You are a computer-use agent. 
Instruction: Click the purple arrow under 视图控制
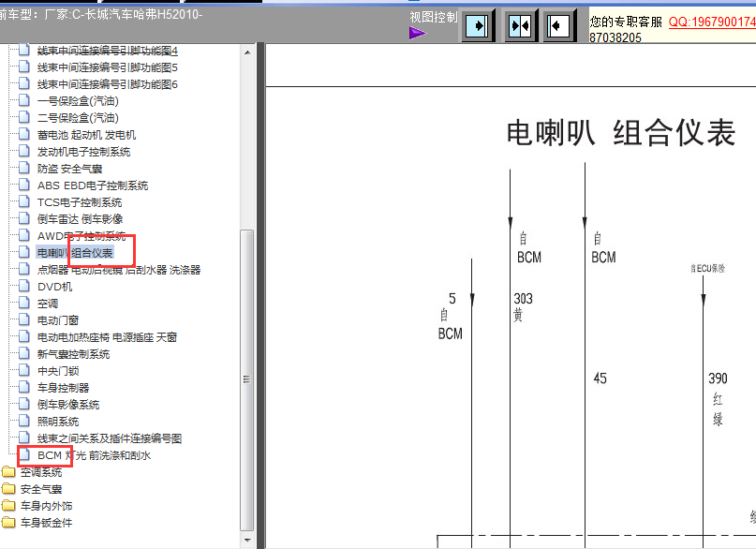[418, 33]
